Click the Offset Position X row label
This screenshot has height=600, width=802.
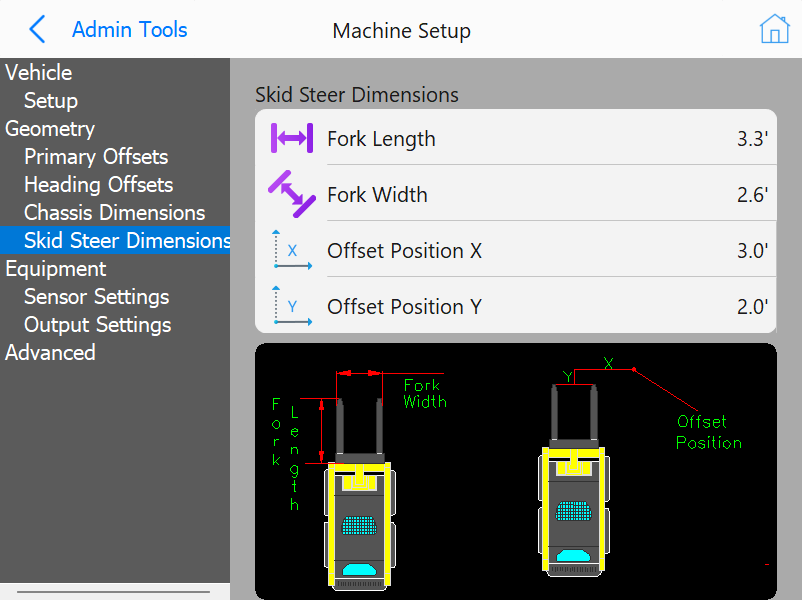(x=404, y=251)
